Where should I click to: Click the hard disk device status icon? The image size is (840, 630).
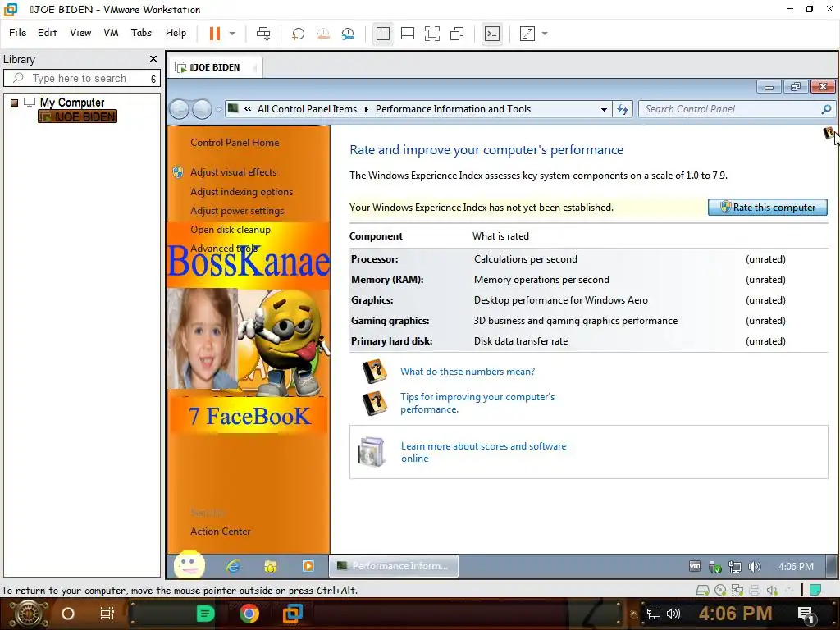click(x=702, y=591)
